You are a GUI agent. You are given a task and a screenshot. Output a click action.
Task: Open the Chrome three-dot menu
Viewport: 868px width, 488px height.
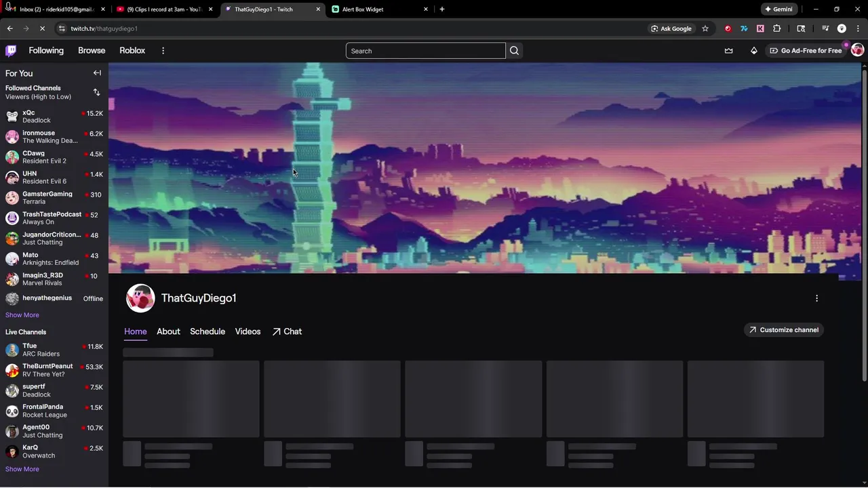pyautogui.click(x=857, y=28)
